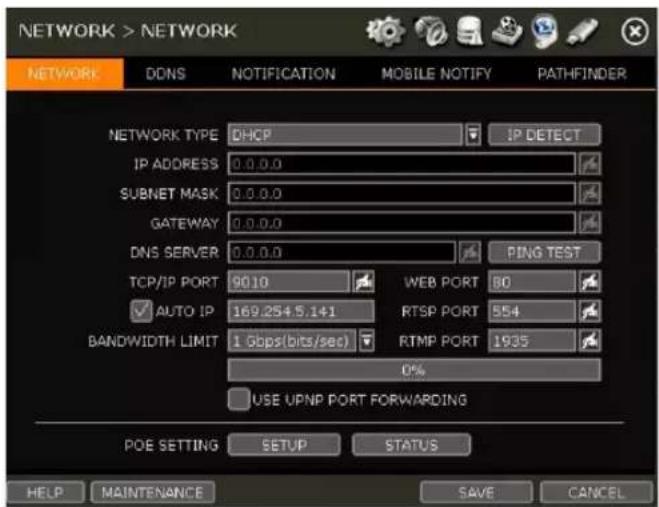Click the AUTO IP 169.254.5.141 field
This screenshot has height=507, width=659.
[301, 311]
